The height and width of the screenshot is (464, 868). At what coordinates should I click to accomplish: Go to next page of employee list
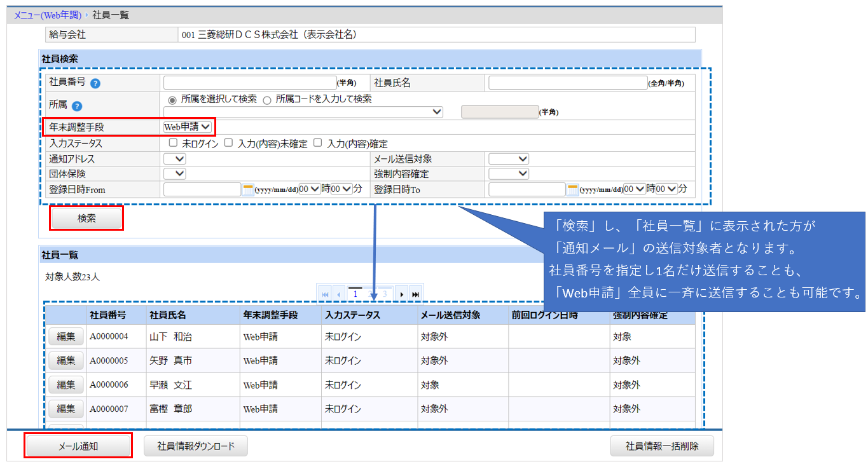coord(402,294)
